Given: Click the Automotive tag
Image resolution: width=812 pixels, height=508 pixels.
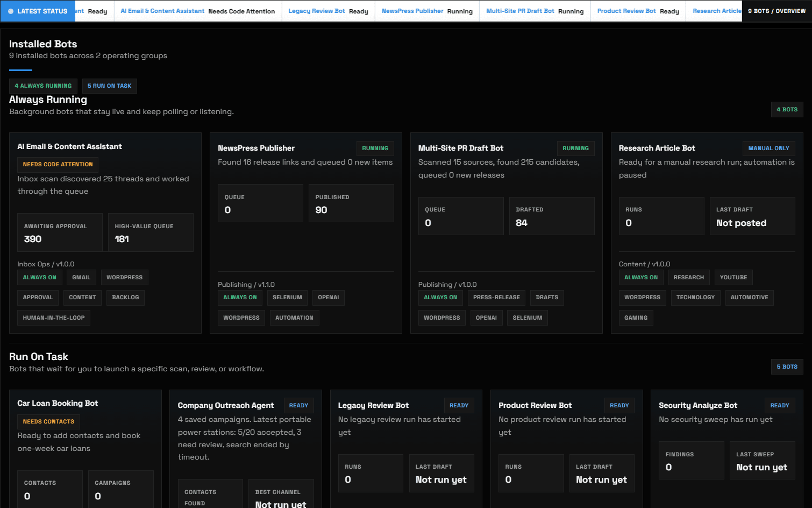Looking at the screenshot, I should pos(749,298).
